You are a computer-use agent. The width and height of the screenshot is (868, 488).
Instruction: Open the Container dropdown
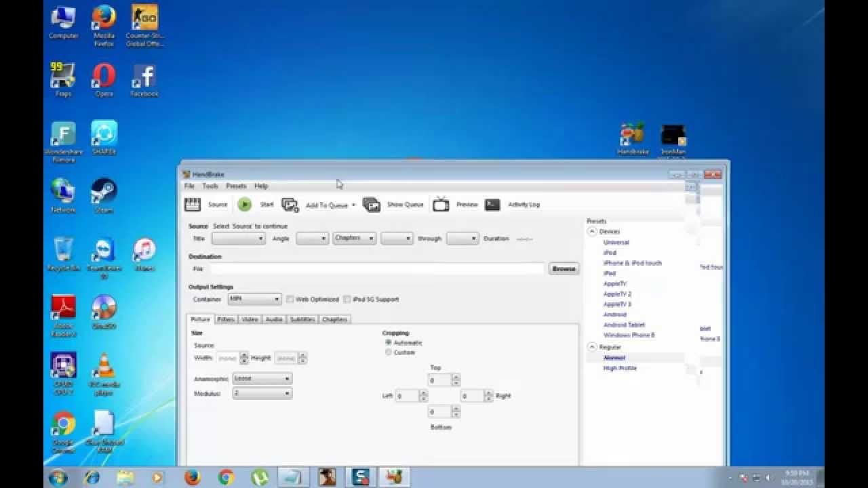click(x=254, y=299)
